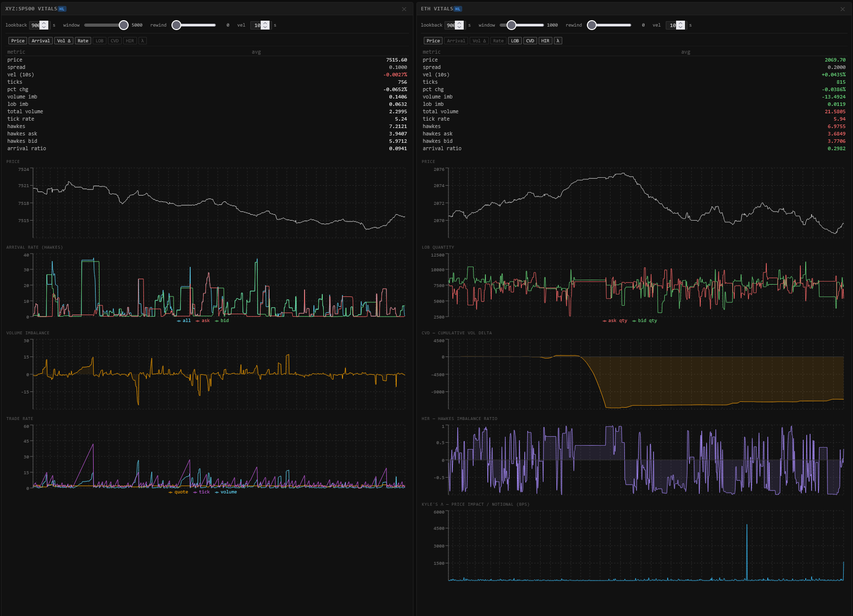The width and height of the screenshot is (853, 616).
Task: Click the large spike in the Kyle's λ chart
Action: point(747,551)
